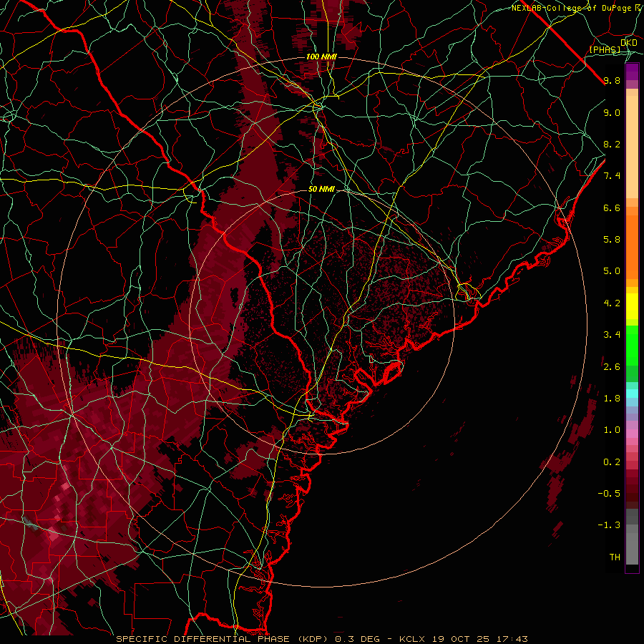Click the 9.8 value on the scale

[612, 80]
